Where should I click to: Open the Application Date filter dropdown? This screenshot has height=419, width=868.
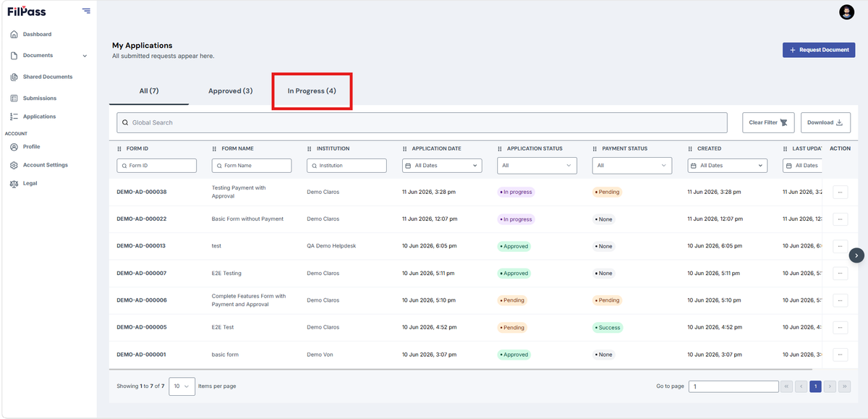tap(442, 166)
